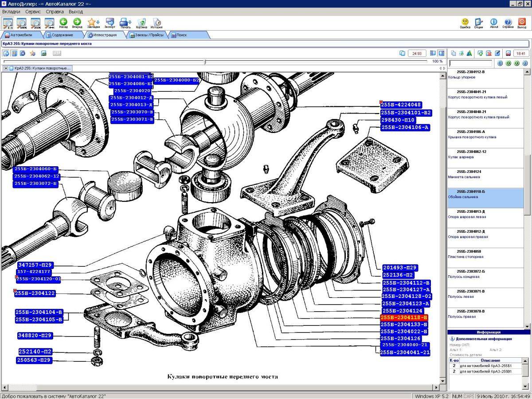Image resolution: width=532 pixels, height=399 pixels.
Task: Select part label 255Б-2304118-Б highlighted in red
Action: [x=404, y=318]
